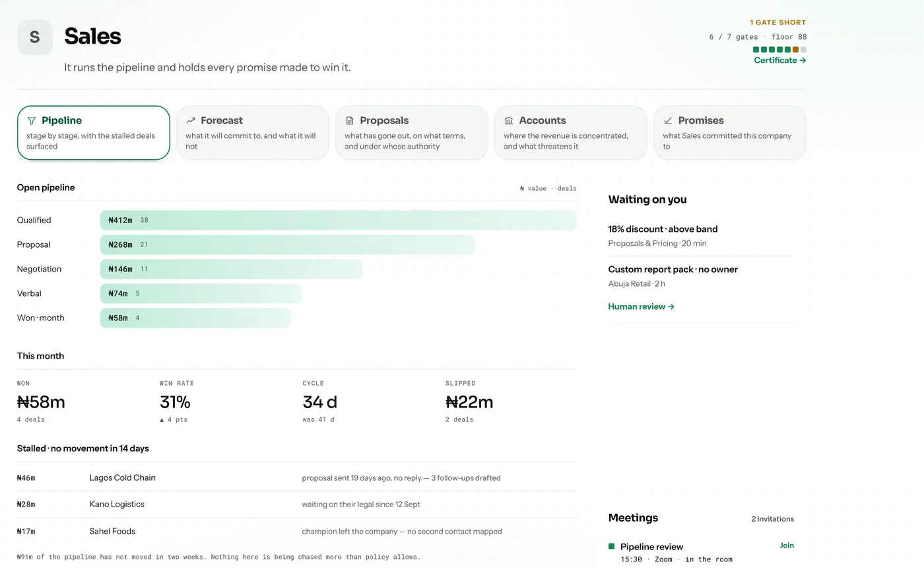Go to the Promises tab
Viewport: 924px width, 568px height.
pos(730,133)
